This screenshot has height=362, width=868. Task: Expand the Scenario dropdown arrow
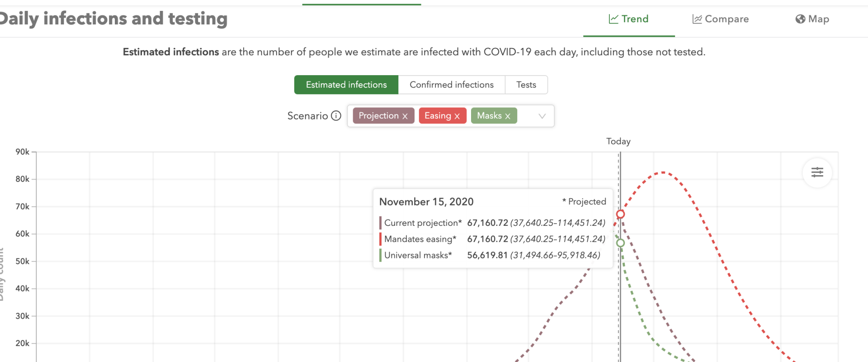tap(542, 116)
